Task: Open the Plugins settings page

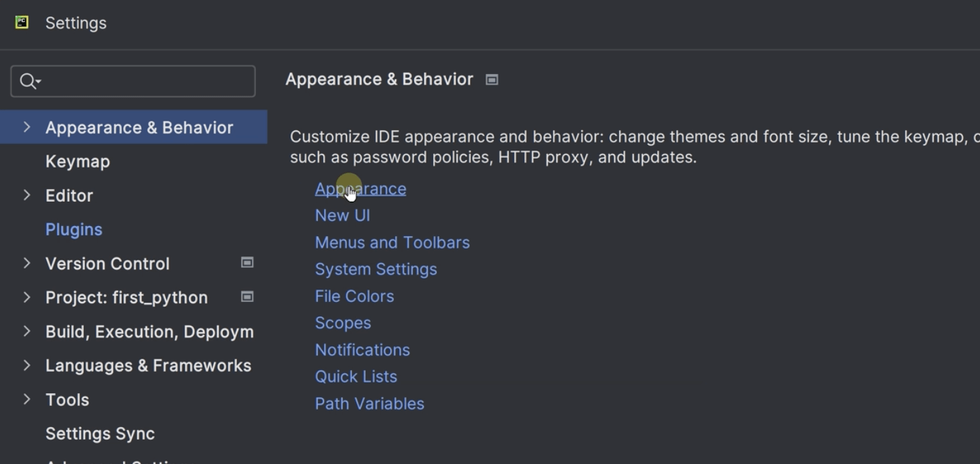Action: (x=73, y=229)
